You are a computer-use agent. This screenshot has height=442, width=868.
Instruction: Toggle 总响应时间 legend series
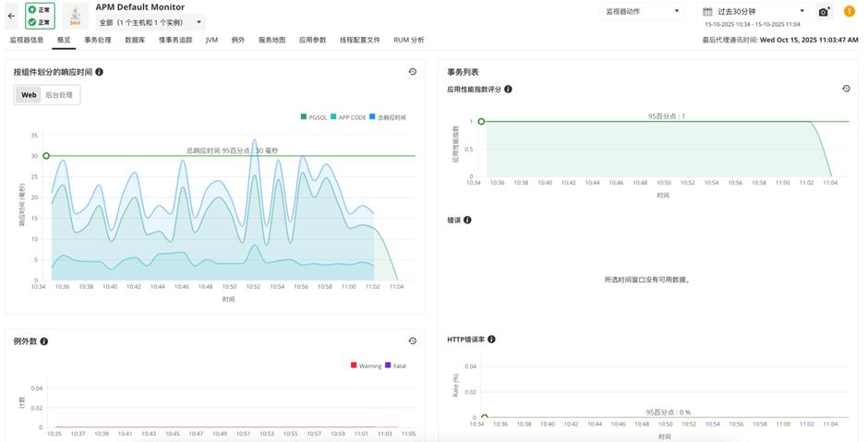pos(388,117)
